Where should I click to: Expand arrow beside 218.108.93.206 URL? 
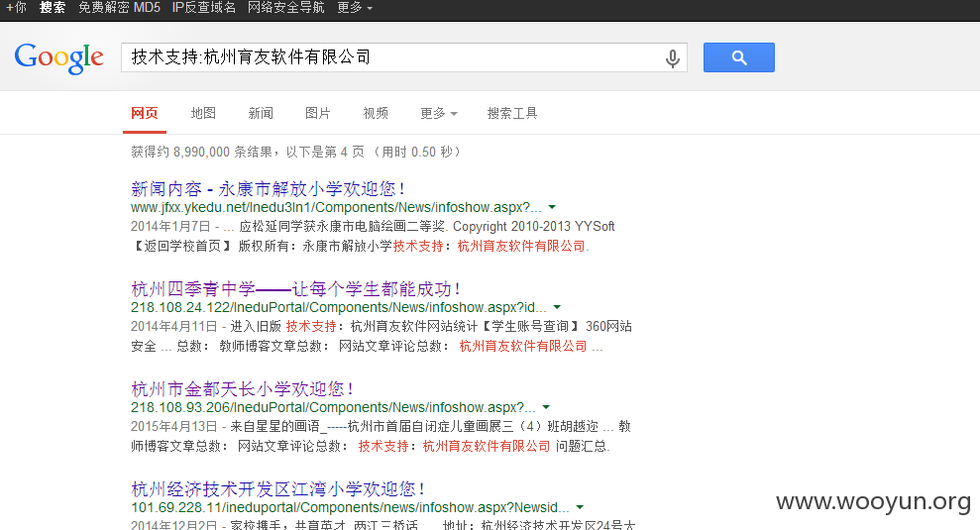pyautogui.click(x=546, y=407)
